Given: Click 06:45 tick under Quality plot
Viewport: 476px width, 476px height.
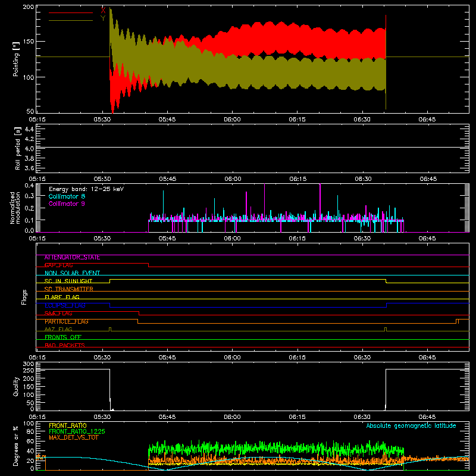Looking at the screenshot, I should click(x=427, y=417).
